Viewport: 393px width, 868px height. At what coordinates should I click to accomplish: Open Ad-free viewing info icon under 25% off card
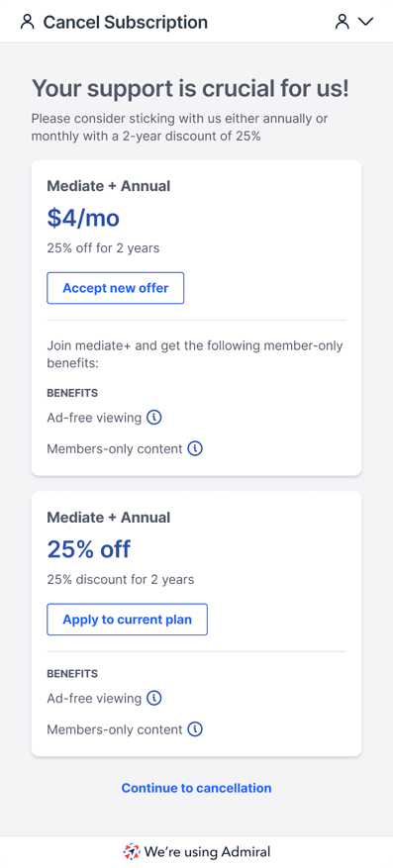(x=153, y=699)
